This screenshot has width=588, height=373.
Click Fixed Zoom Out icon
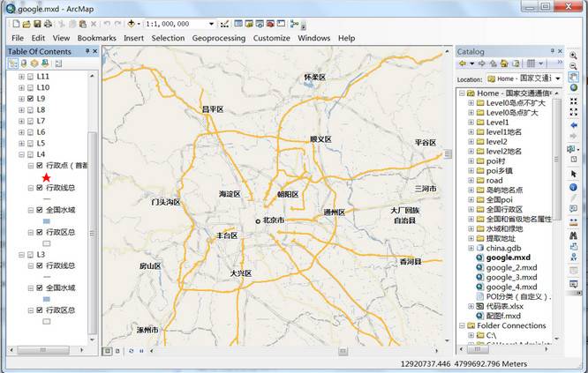573,112
